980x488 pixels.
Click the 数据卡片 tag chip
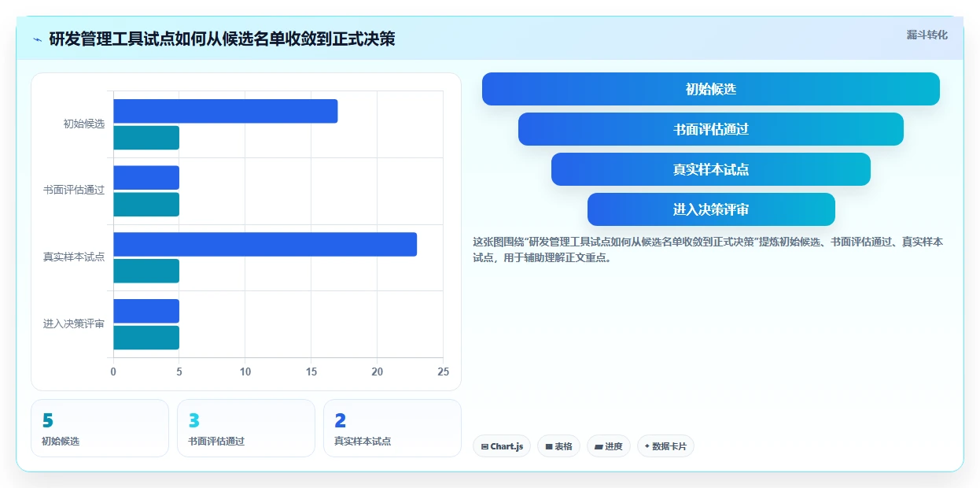click(x=665, y=446)
